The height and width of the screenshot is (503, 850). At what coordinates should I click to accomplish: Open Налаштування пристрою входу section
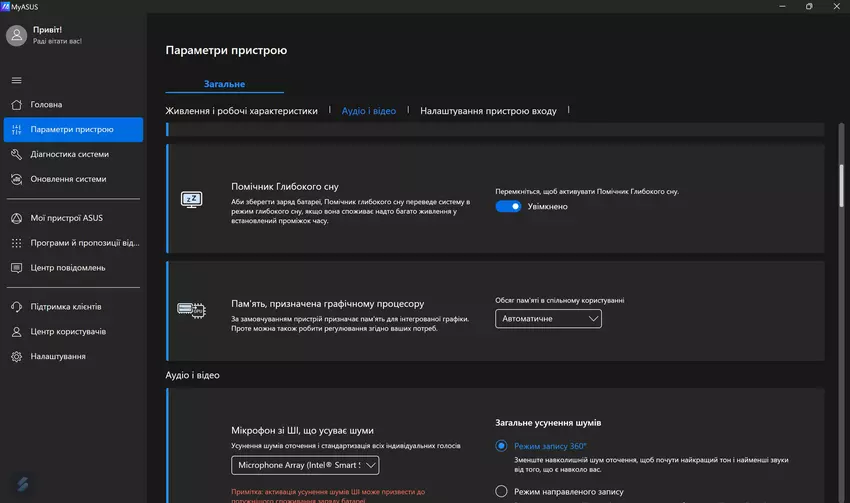(488, 111)
